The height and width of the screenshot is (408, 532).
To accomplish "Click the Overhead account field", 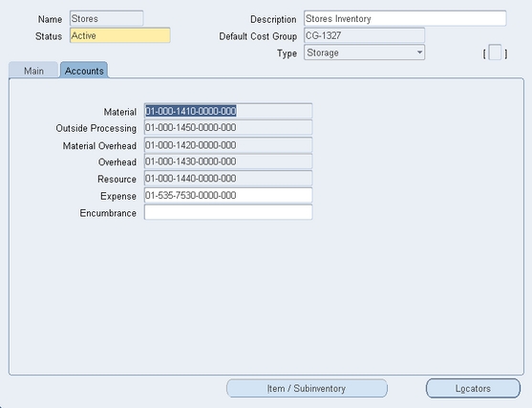I will 228,161.
